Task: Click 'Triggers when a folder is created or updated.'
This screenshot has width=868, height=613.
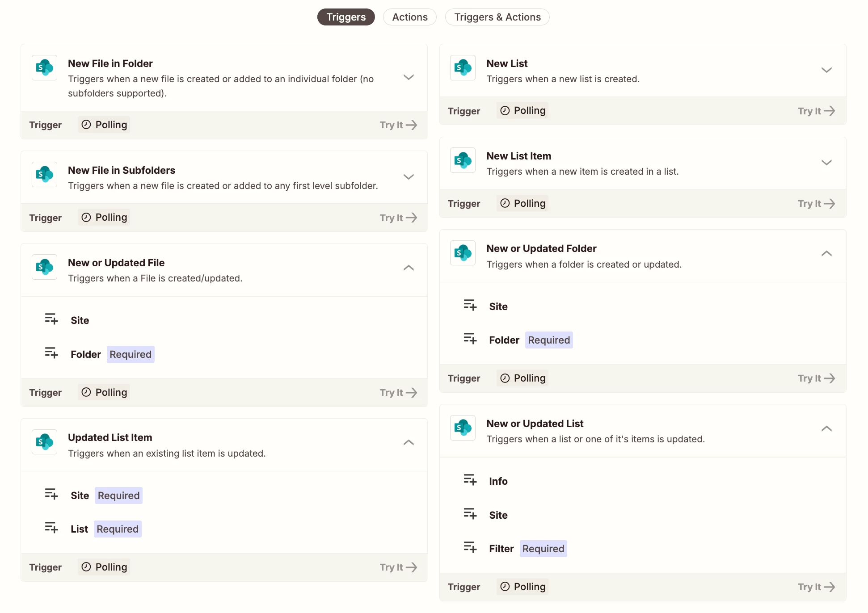Action: (x=584, y=265)
